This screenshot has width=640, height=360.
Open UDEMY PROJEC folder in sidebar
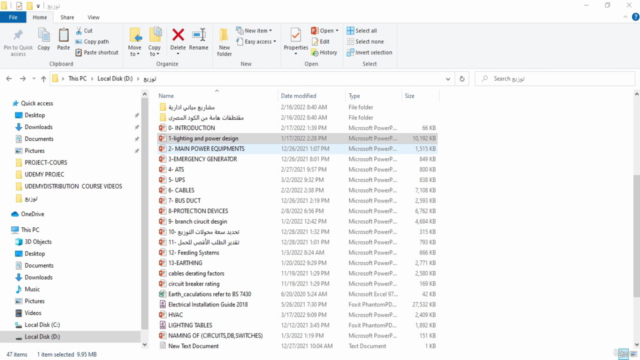click(x=44, y=174)
